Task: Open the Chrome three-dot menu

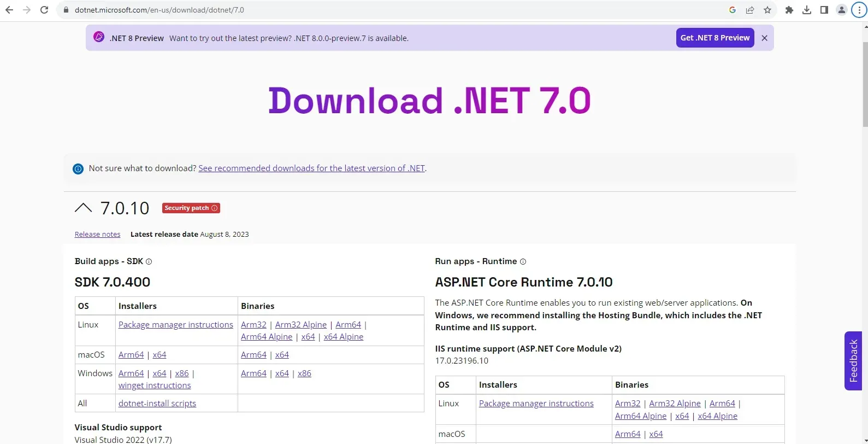Action: 859,10
